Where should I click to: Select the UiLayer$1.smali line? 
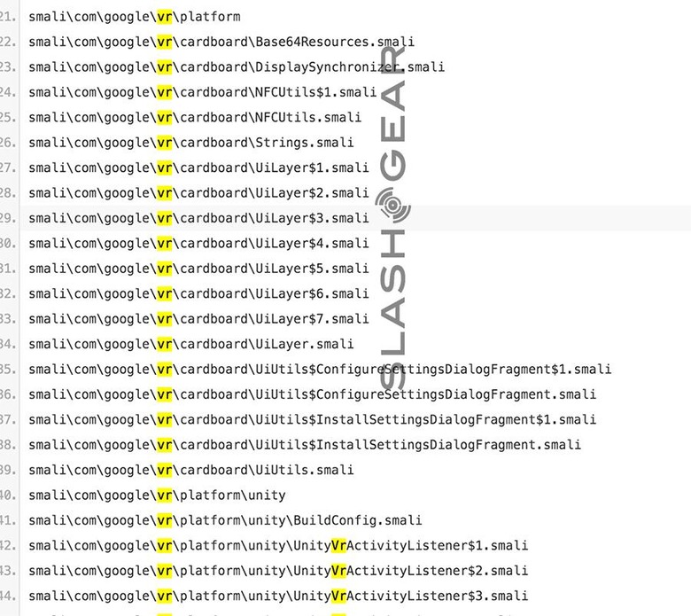click(x=198, y=168)
